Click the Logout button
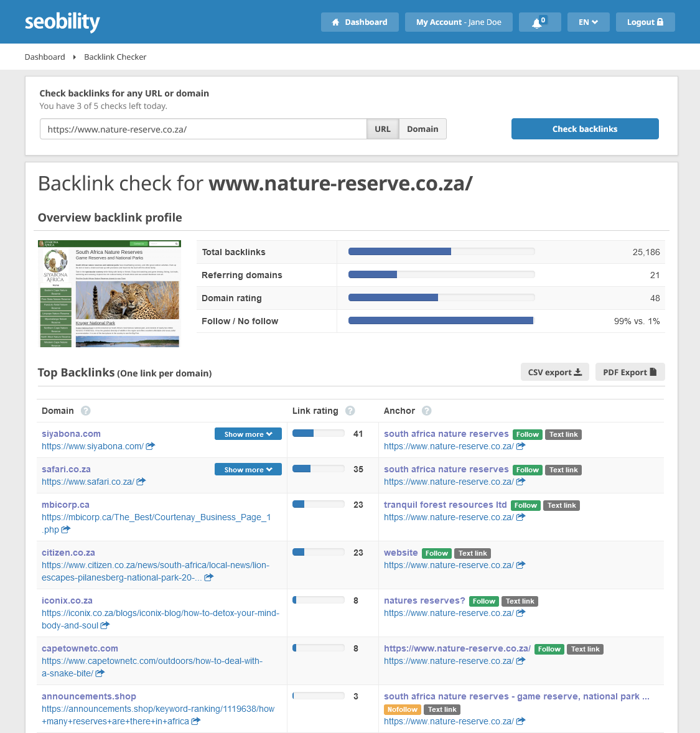The image size is (700, 733). click(x=645, y=22)
